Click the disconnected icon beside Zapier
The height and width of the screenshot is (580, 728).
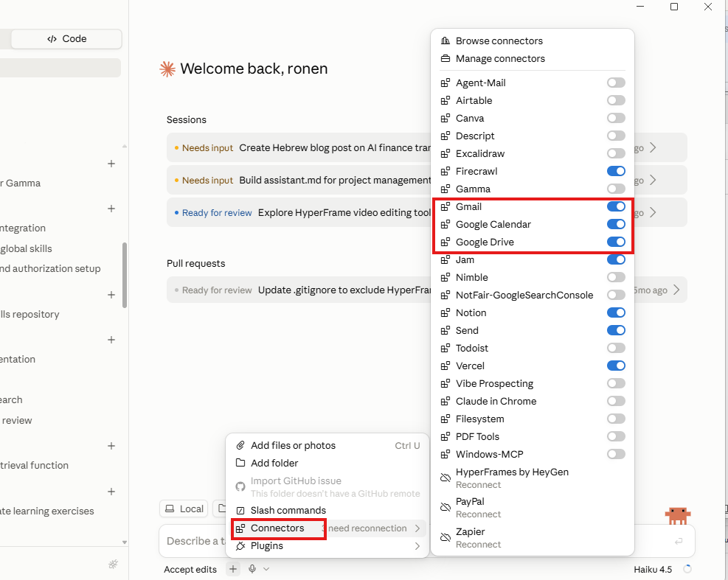point(446,537)
